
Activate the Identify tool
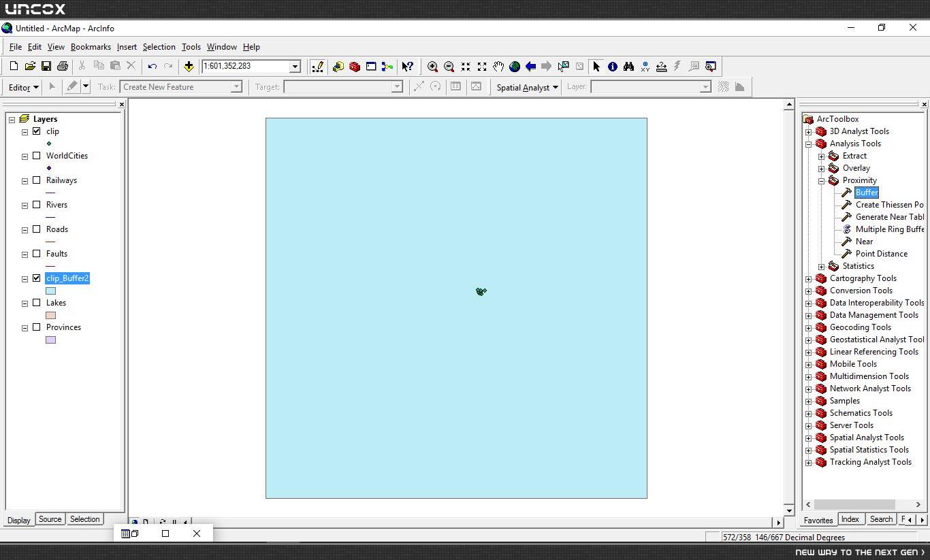pyautogui.click(x=613, y=66)
